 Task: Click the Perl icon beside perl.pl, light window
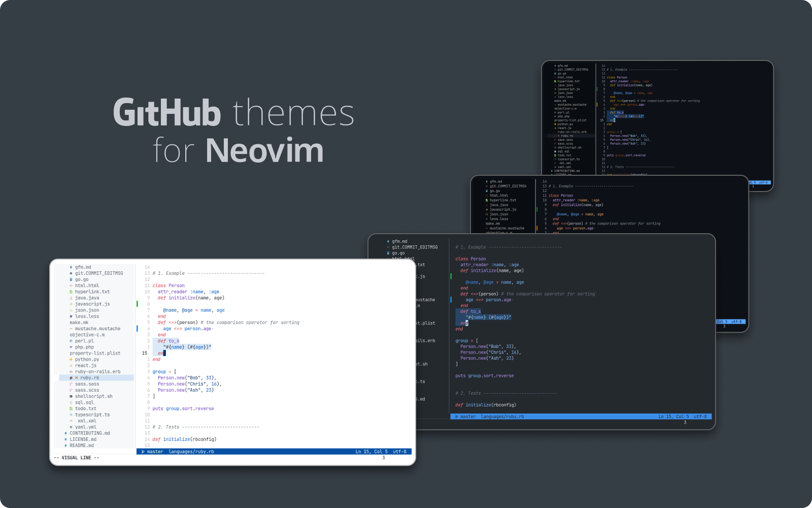(x=71, y=341)
